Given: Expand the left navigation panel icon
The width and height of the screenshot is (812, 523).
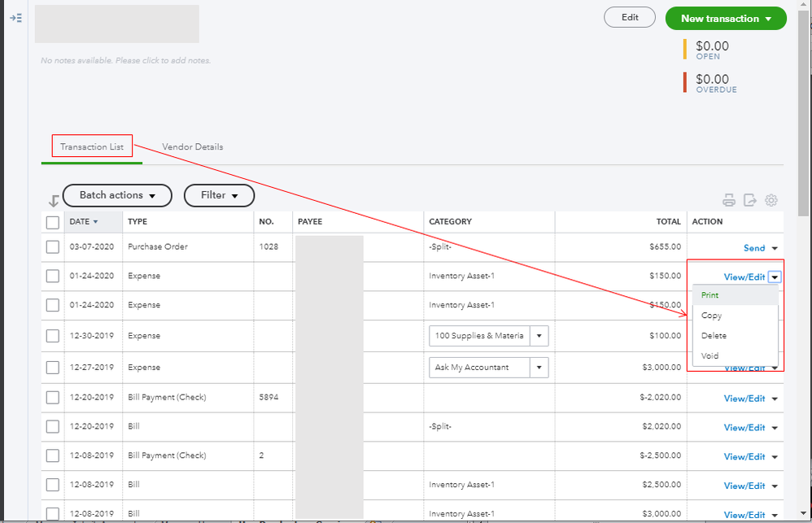Looking at the screenshot, I should click(x=15, y=17).
